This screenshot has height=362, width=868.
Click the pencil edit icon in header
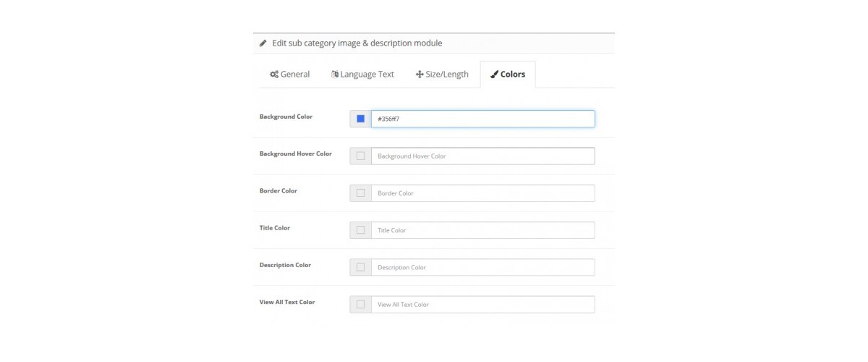(263, 43)
